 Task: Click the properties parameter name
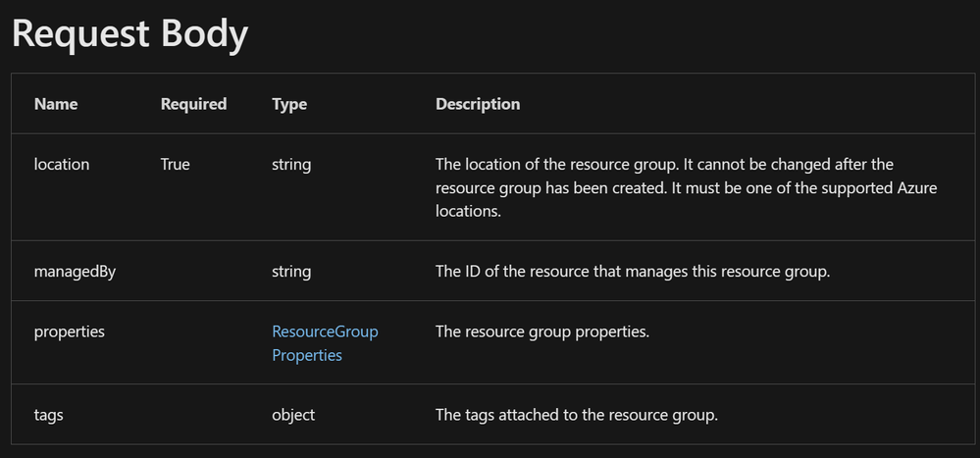point(70,331)
